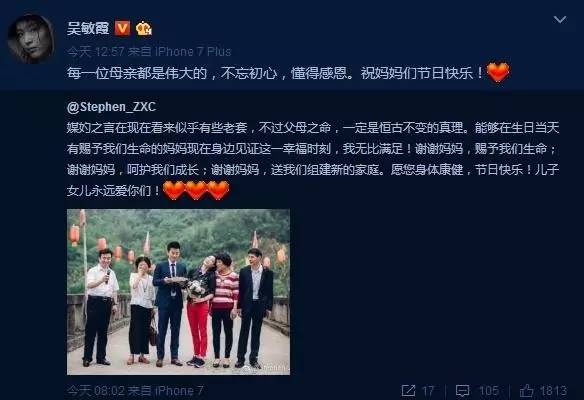Click the gold crown membership icon
The image size is (584, 400).
pos(144,28)
